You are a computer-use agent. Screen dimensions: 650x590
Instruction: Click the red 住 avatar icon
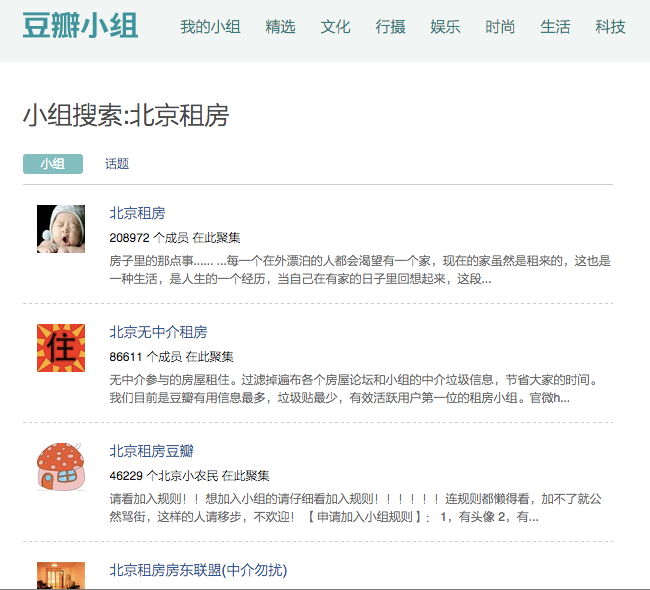[x=61, y=348]
